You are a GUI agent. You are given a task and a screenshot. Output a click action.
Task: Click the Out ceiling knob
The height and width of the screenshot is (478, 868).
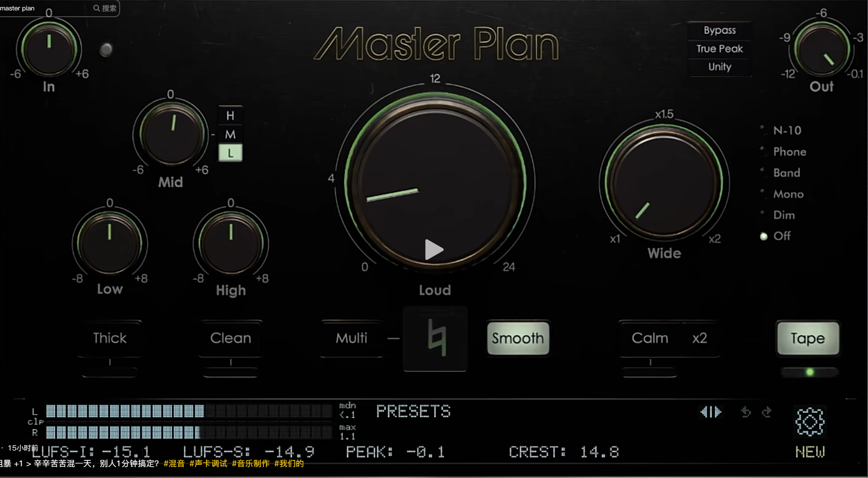click(821, 49)
